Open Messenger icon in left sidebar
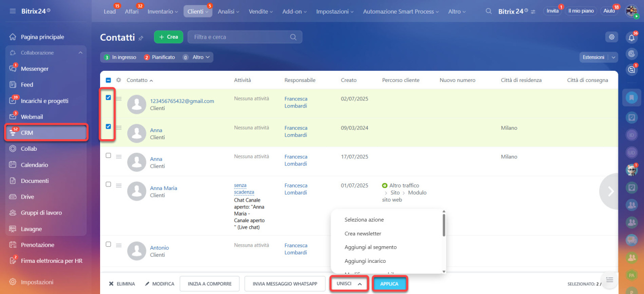The image size is (644, 294). point(13,68)
